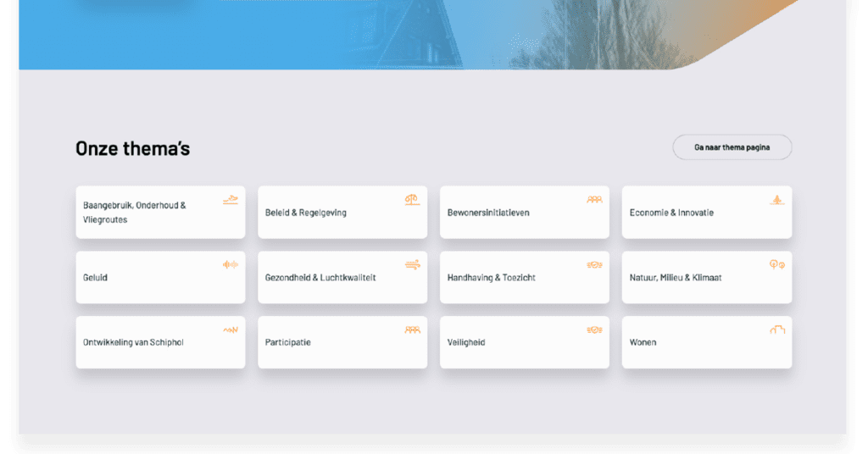The image size is (868, 454).
Task: Click the people icon on the Participatie card
Action: pyautogui.click(x=412, y=329)
